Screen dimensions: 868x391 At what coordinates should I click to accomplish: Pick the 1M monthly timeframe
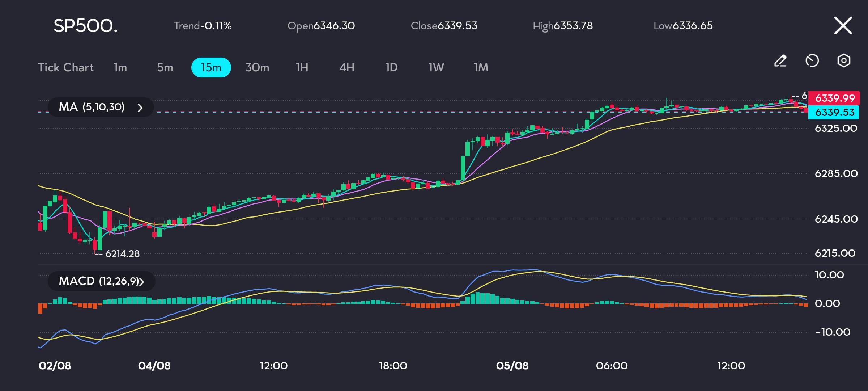click(481, 67)
